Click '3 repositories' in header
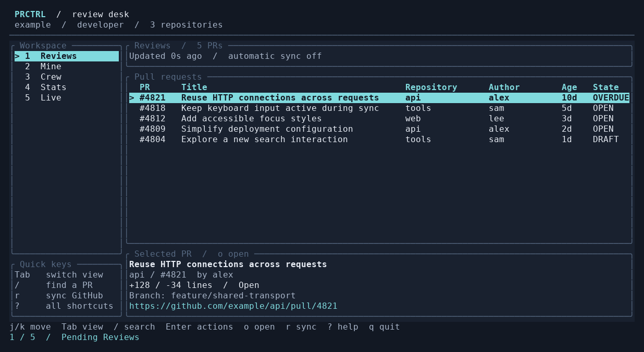The image size is (644, 352). click(x=187, y=25)
